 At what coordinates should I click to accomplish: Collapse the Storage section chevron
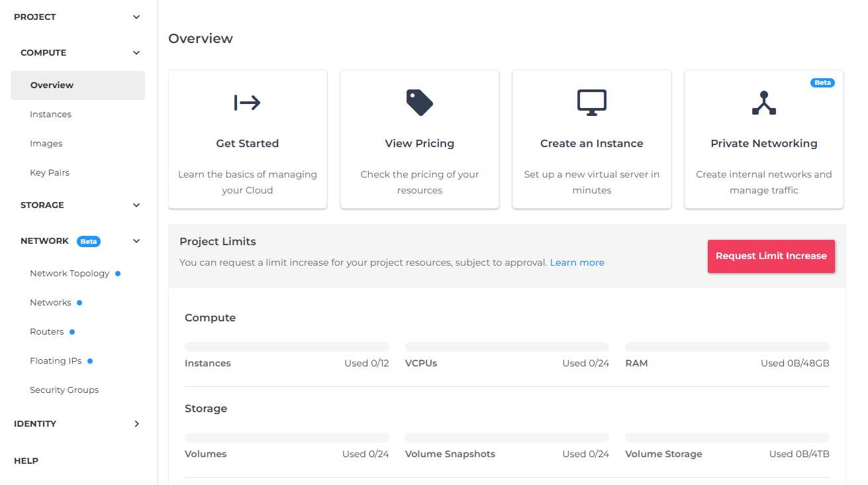136,205
